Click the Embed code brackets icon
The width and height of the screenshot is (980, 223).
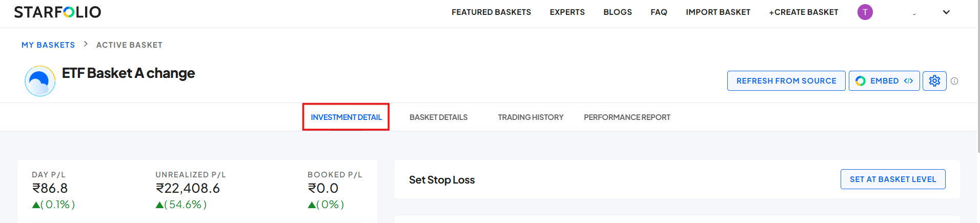(908, 81)
